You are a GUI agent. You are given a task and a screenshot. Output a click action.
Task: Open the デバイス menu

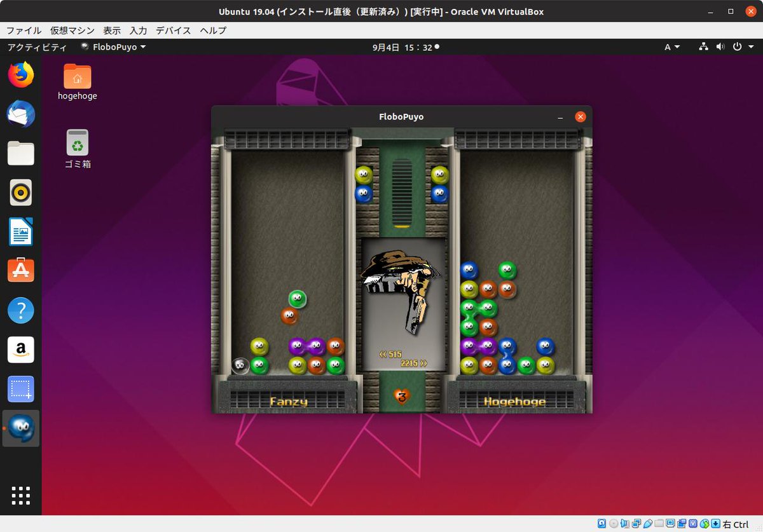[x=173, y=31]
